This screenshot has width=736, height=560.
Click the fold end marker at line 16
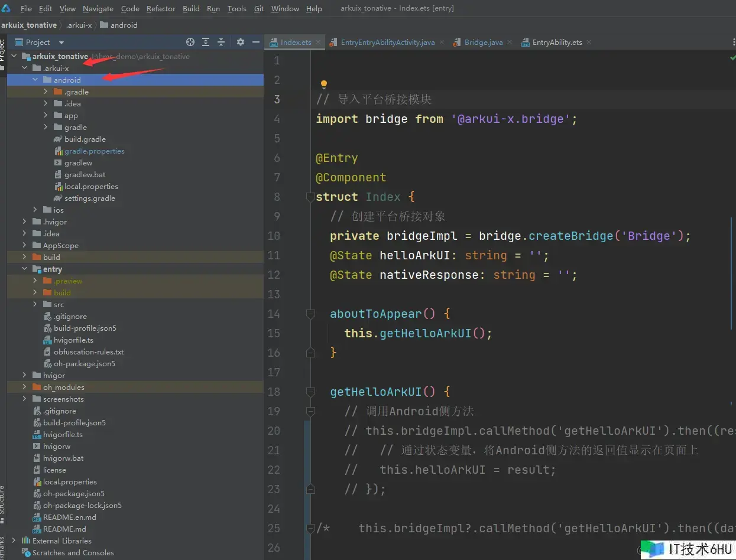coord(310,353)
